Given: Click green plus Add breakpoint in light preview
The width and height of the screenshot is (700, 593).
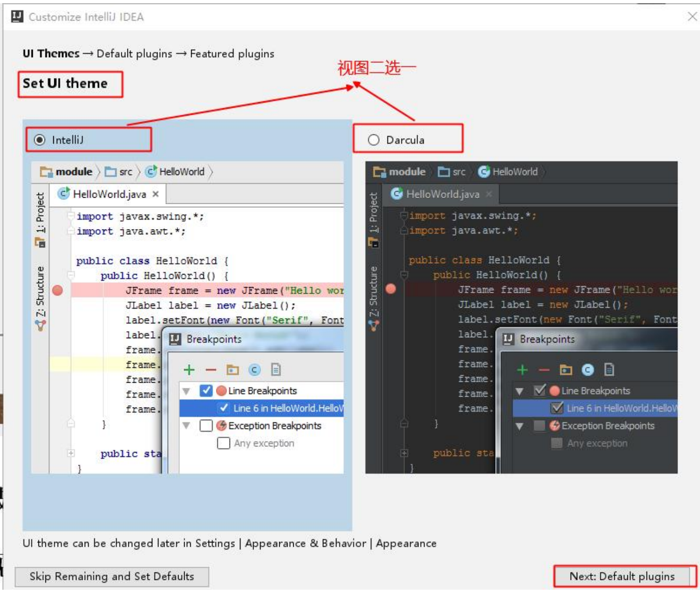Looking at the screenshot, I should pos(189,370).
